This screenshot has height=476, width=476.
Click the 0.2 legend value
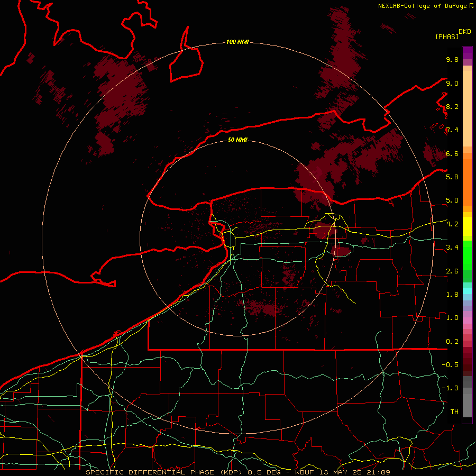click(452, 341)
